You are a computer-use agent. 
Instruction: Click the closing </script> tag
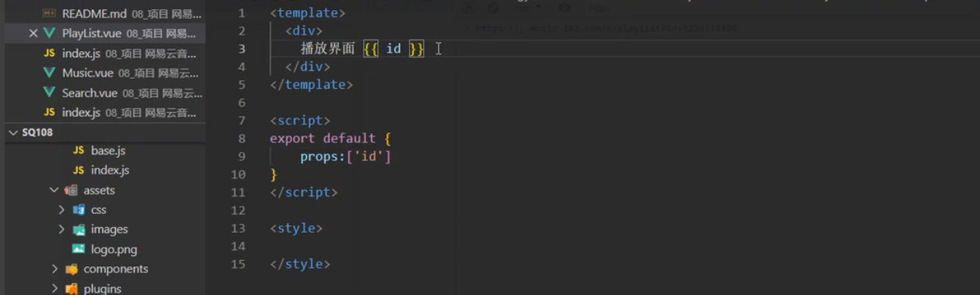[304, 192]
